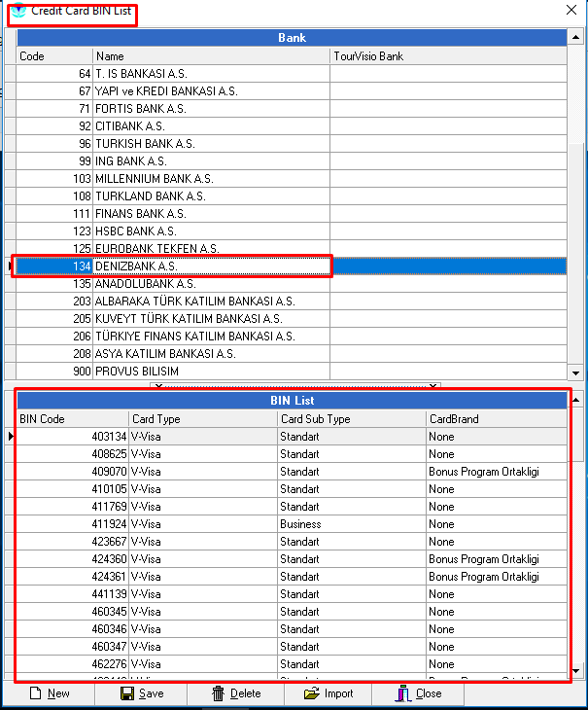Click the TourVisio Bank column header
Screen dimensions: 588x710
pyautogui.click(x=448, y=56)
